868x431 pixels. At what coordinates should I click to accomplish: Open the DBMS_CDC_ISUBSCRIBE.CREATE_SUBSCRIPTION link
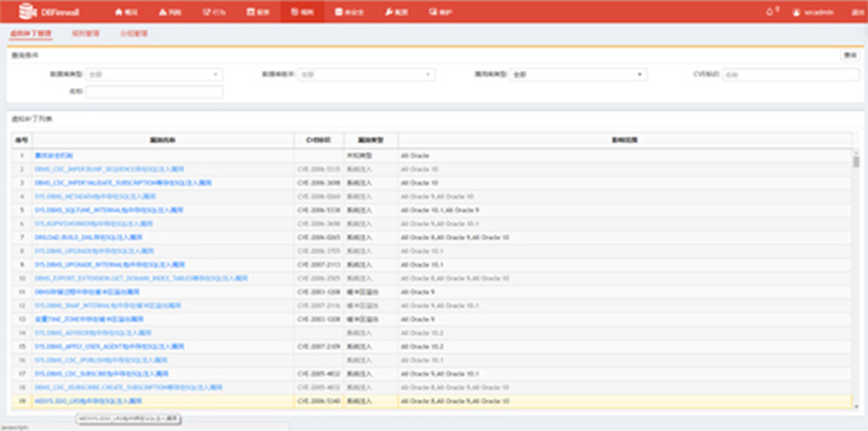click(129, 388)
